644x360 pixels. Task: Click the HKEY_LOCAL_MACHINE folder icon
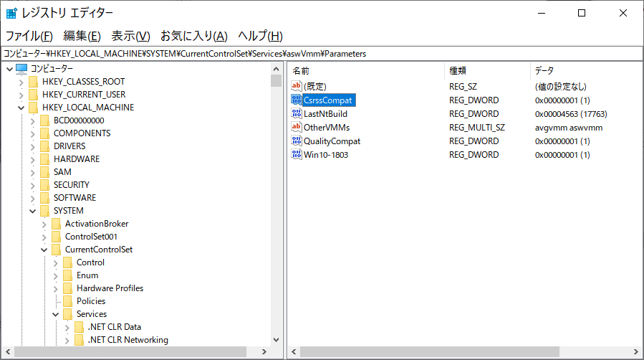[x=33, y=108]
